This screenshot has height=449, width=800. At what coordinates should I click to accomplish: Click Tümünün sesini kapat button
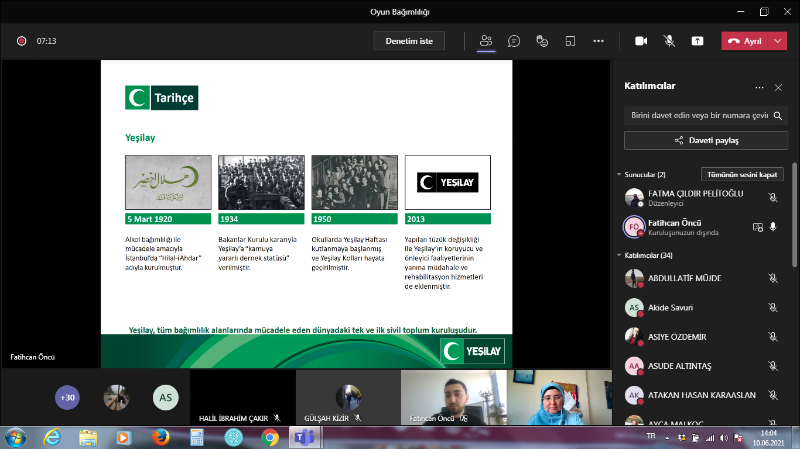pos(742,174)
